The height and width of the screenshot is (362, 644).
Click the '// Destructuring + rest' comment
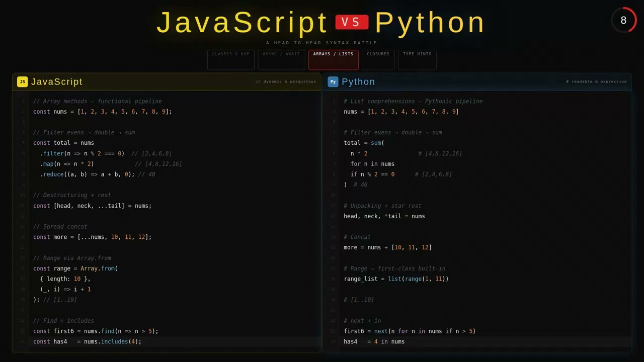72,195
